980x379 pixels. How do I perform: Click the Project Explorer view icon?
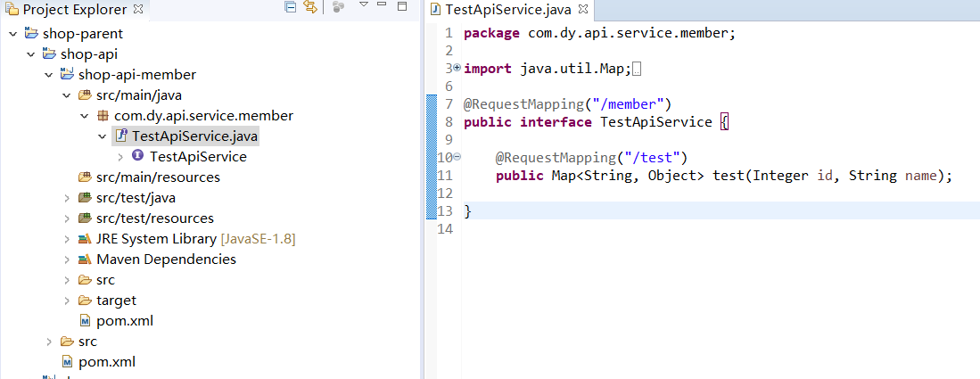click(x=12, y=10)
